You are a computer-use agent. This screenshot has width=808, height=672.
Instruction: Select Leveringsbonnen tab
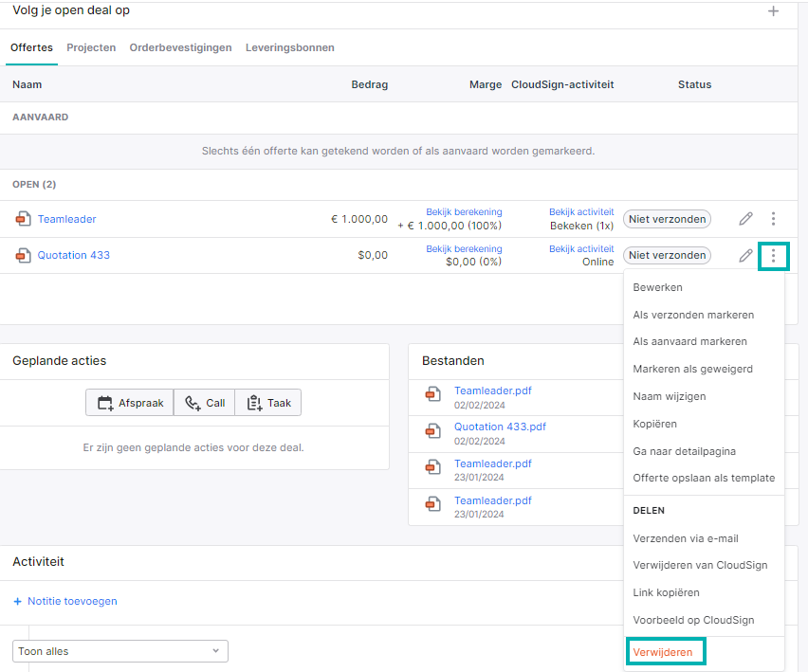(x=289, y=47)
